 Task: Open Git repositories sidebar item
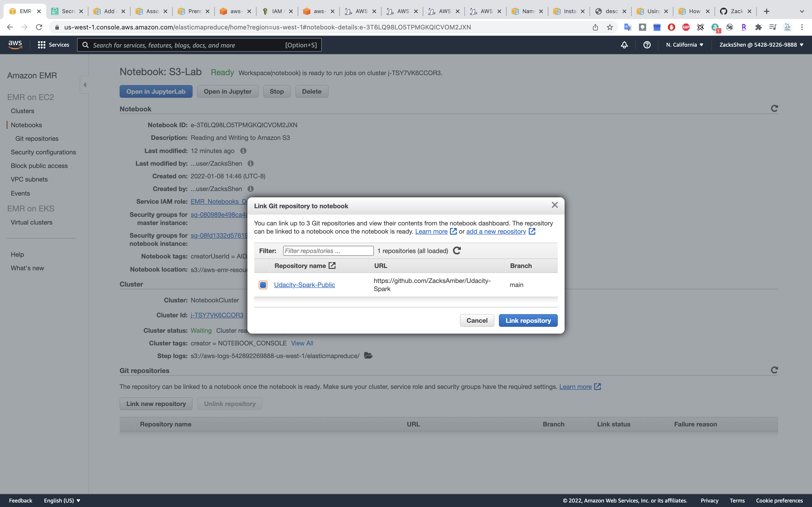[x=37, y=139]
